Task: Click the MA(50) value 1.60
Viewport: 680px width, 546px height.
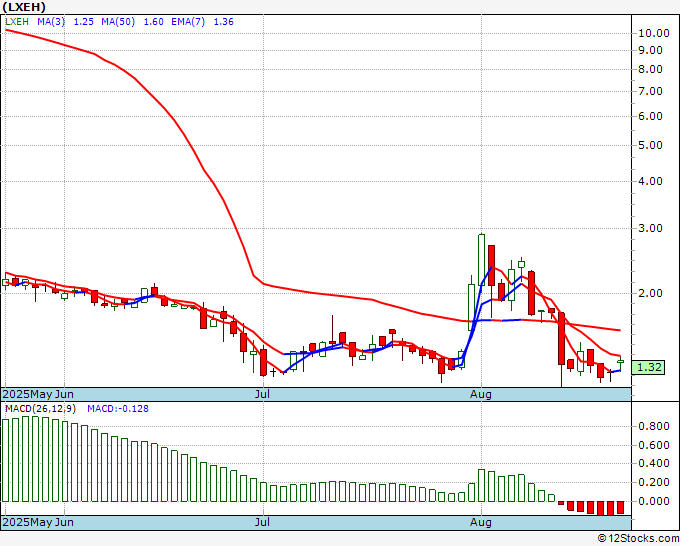Action: pos(153,22)
